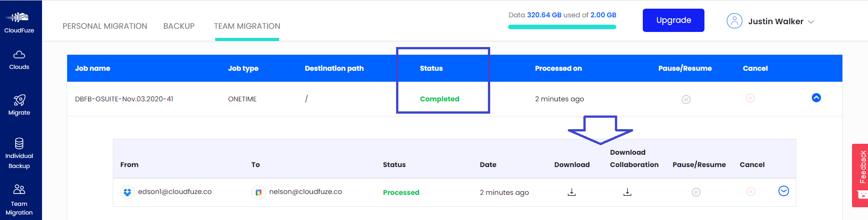The image size is (868, 220).
Task: Collapse the DBFB-GSUITE job row details
Action: [x=816, y=98]
